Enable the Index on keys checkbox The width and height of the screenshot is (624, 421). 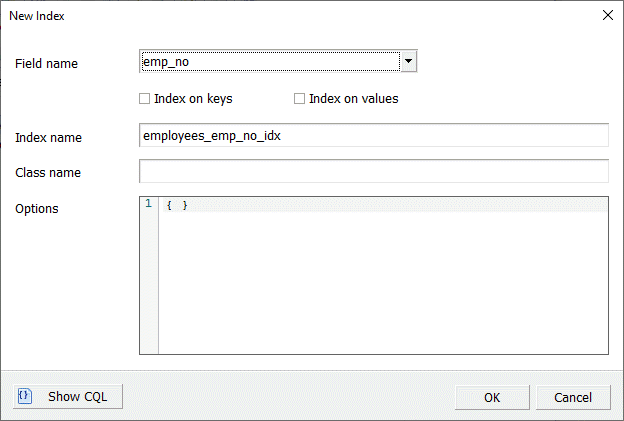click(145, 99)
